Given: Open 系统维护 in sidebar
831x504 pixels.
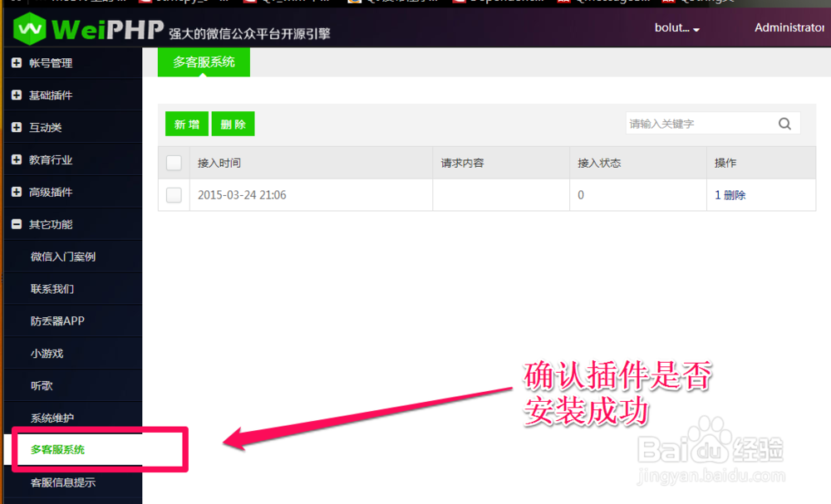Looking at the screenshot, I should tap(52, 418).
